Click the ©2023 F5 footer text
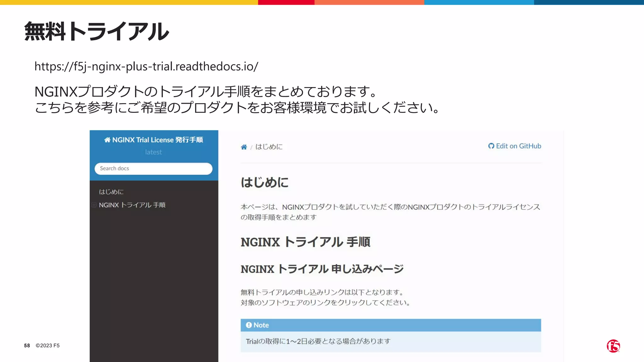This screenshot has width=644, height=362. coord(47,346)
